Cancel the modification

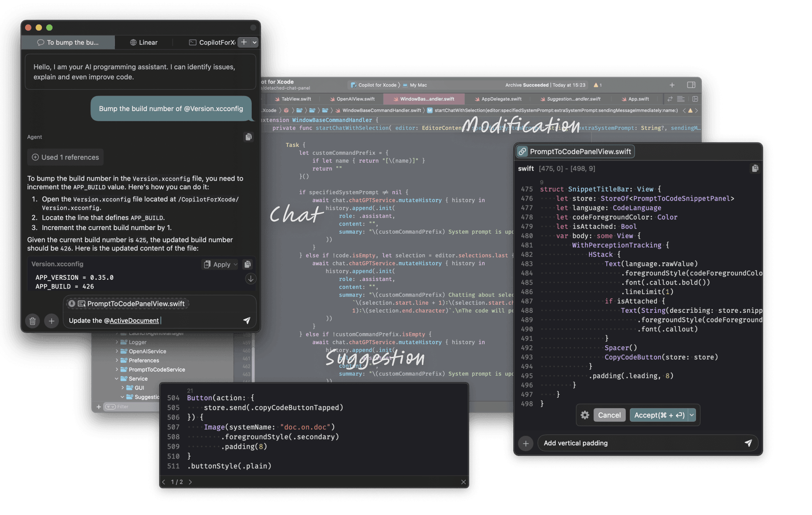click(609, 415)
